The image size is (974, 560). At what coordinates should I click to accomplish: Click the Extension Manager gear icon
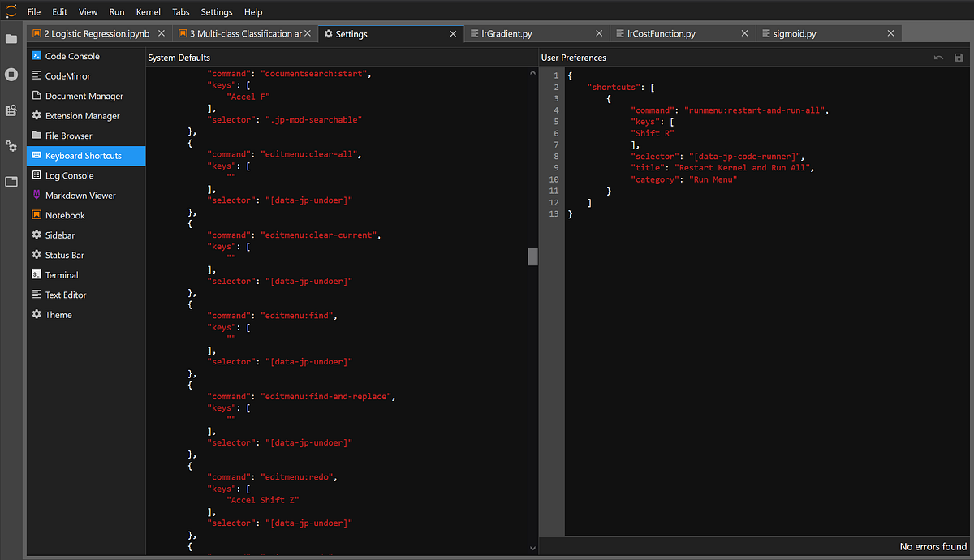[x=37, y=115]
